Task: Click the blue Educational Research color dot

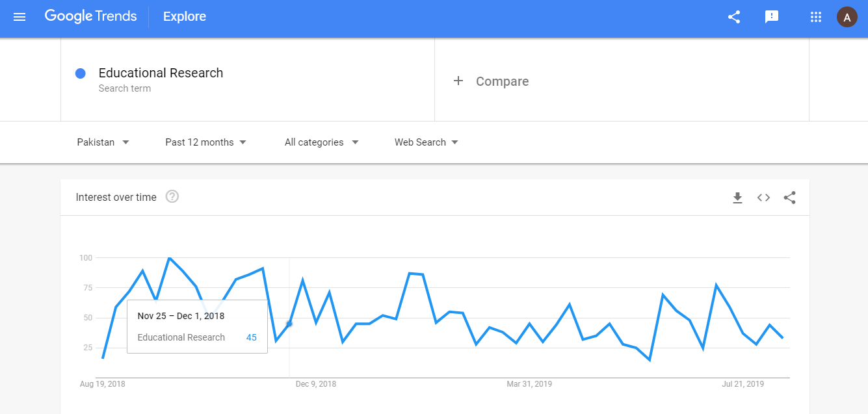Action: [x=81, y=73]
